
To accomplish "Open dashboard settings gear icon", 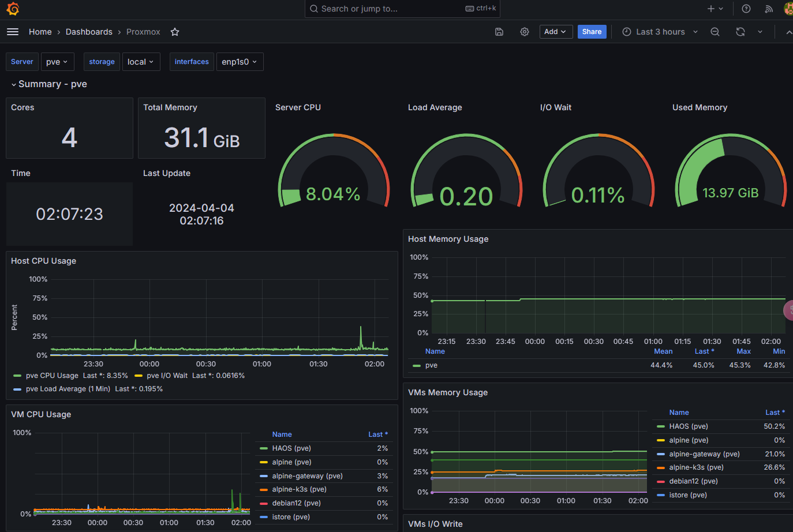I will point(525,32).
